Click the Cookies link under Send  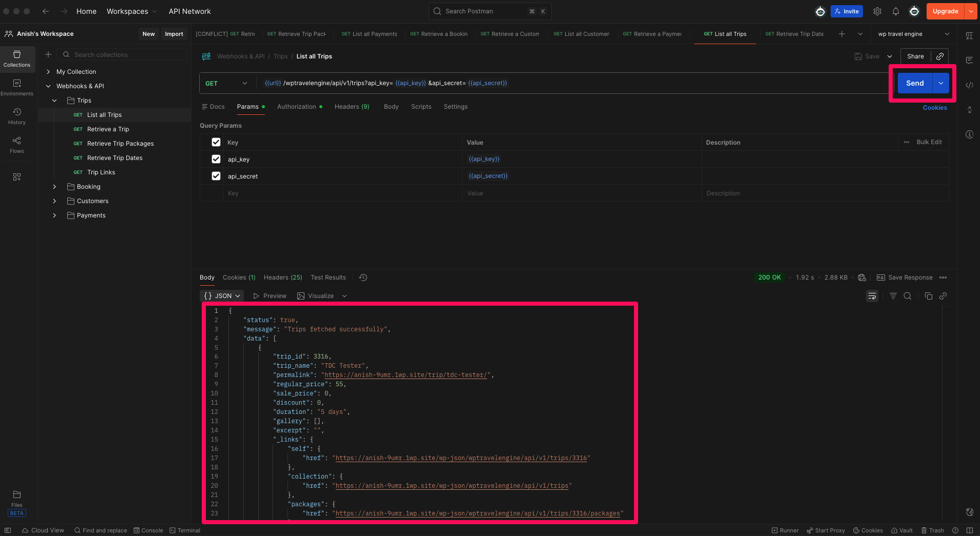(934, 108)
